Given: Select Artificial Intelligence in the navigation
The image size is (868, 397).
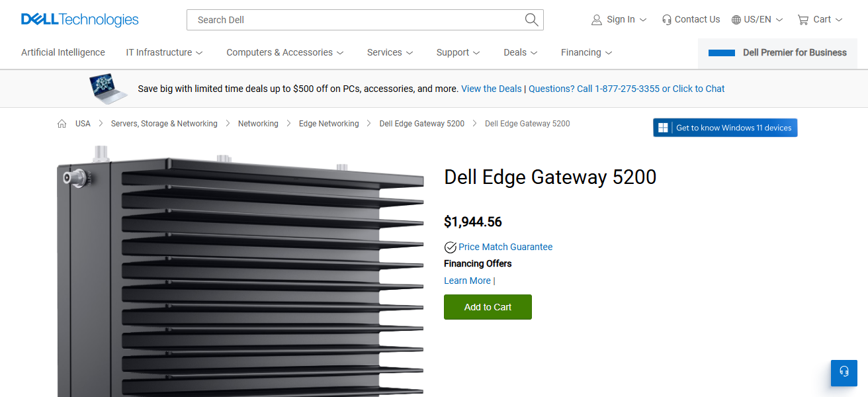Looking at the screenshot, I should 63,52.
